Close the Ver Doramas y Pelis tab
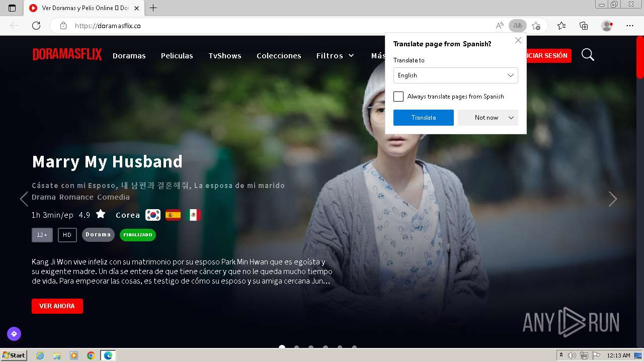Viewport: 644px width, 362px height. tap(136, 8)
